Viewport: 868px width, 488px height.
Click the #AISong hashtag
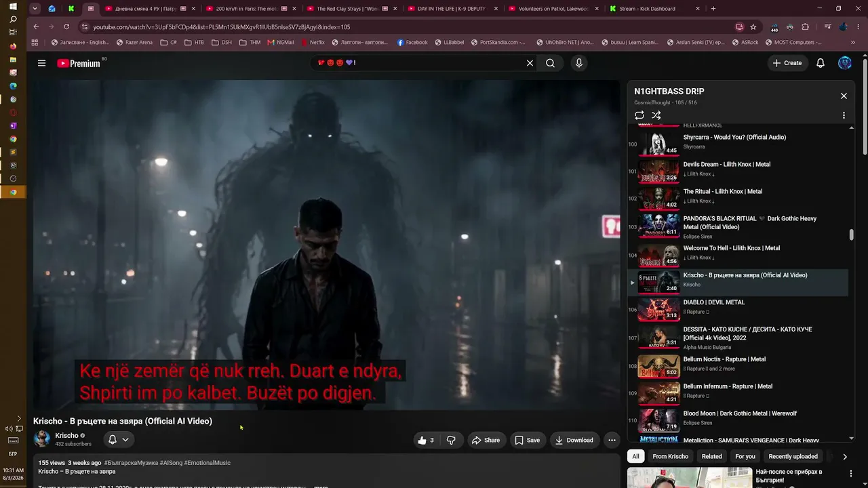[171, 463]
